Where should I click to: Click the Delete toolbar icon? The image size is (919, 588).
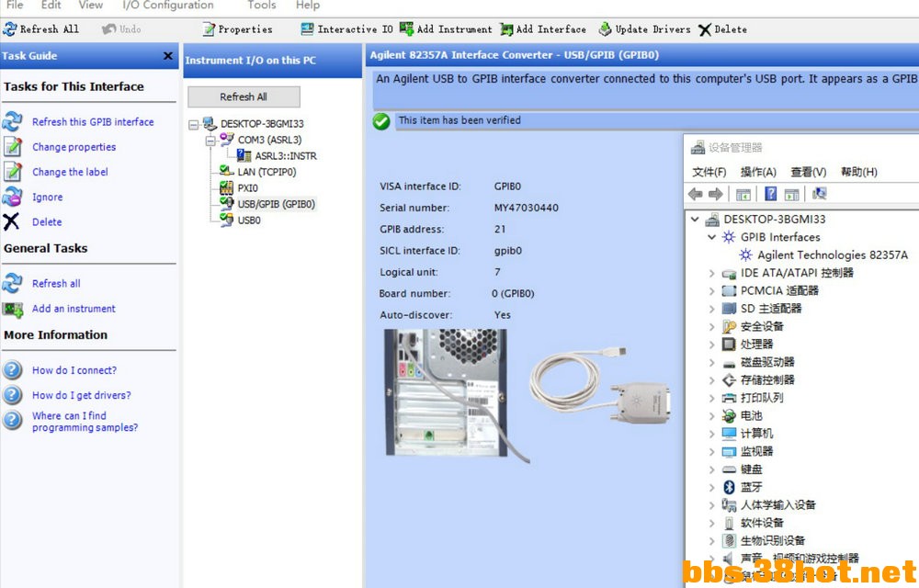[x=705, y=29]
